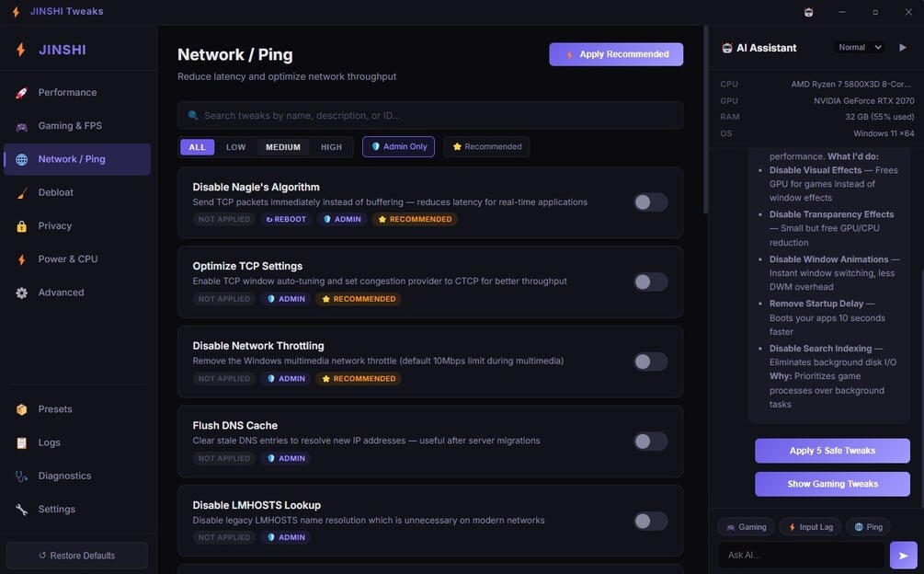Click Apply 5 Safe Tweaks button
This screenshot has height=574, width=924.
click(x=832, y=451)
